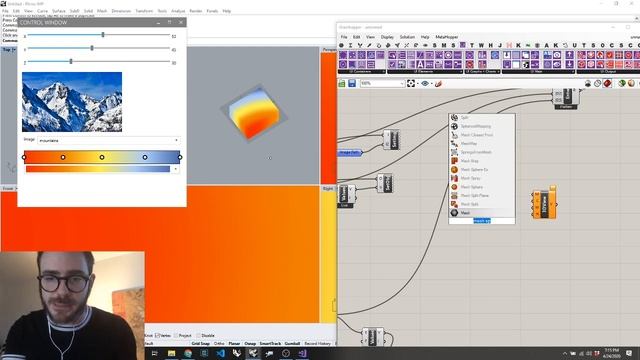Toggle Osnap in status bar
The width and height of the screenshot is (640, 360).
tap(250, 344)
